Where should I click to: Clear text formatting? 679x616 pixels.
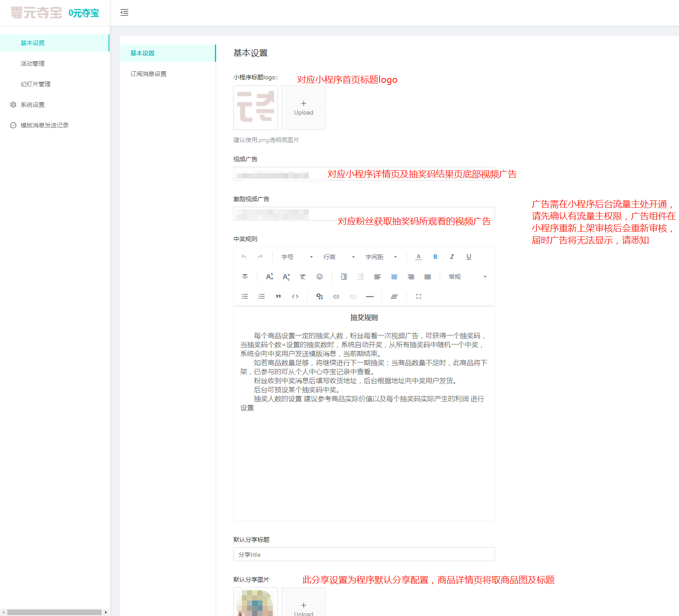coord(303,277)
